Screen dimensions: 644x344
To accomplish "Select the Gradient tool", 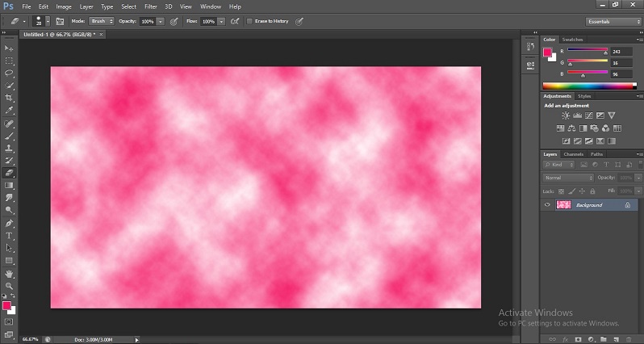I will [9, 186].
